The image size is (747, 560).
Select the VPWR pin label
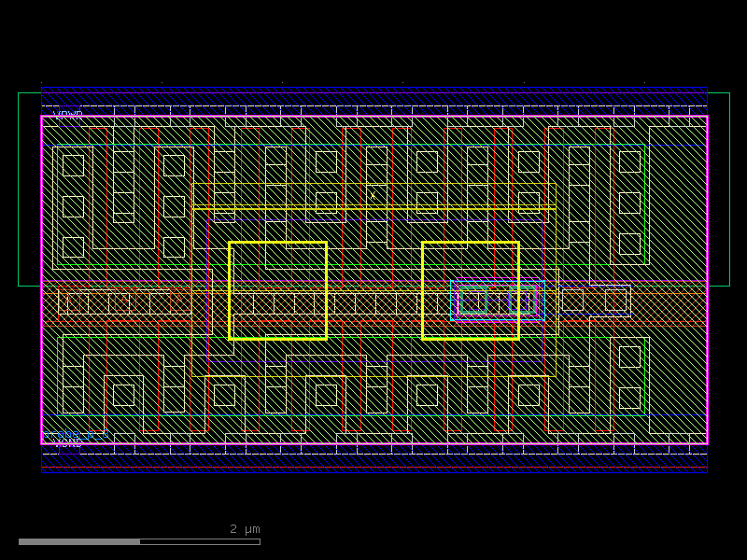(67, 115)
